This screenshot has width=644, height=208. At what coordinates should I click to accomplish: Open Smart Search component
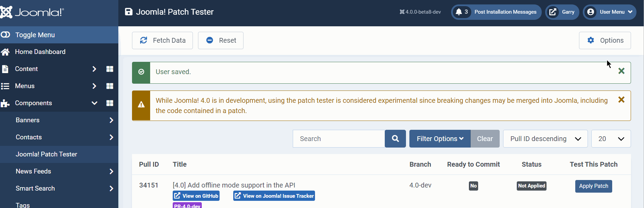coord(35,189)
